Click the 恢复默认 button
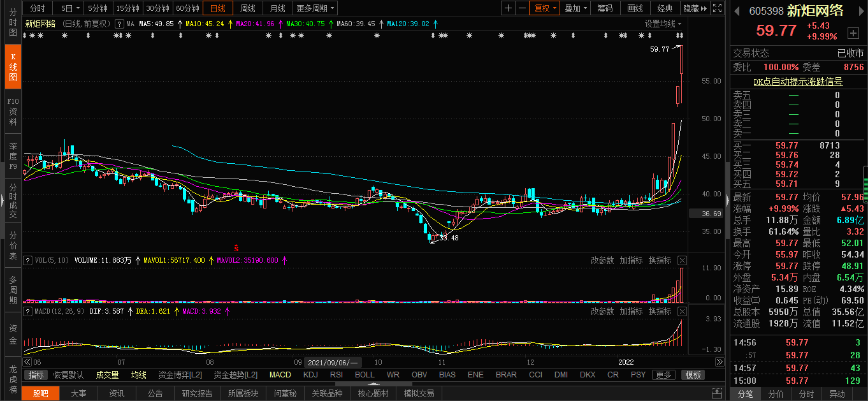The image size is (868, 401). (68, 375)
